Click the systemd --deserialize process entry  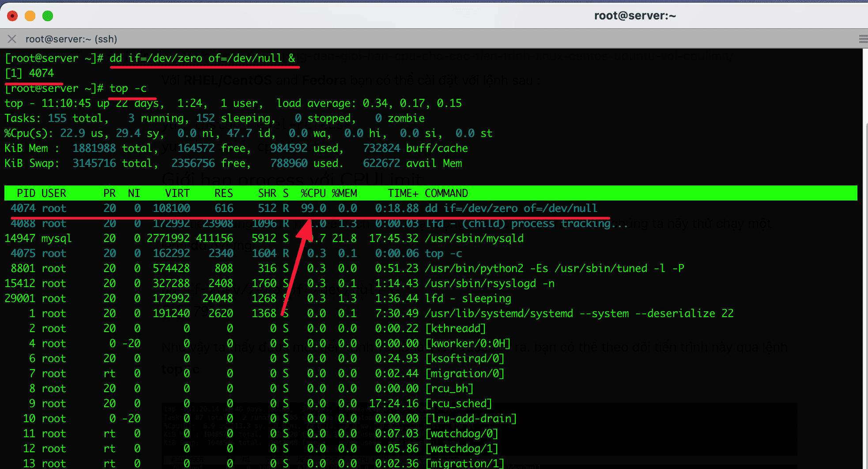[x=578, y=313]
